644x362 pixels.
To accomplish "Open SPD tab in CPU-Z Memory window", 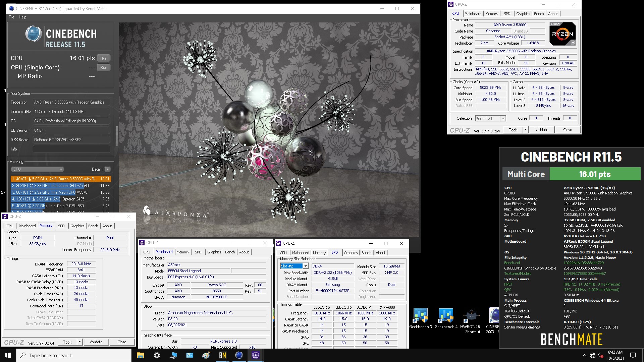I will (x=61, y=226).
